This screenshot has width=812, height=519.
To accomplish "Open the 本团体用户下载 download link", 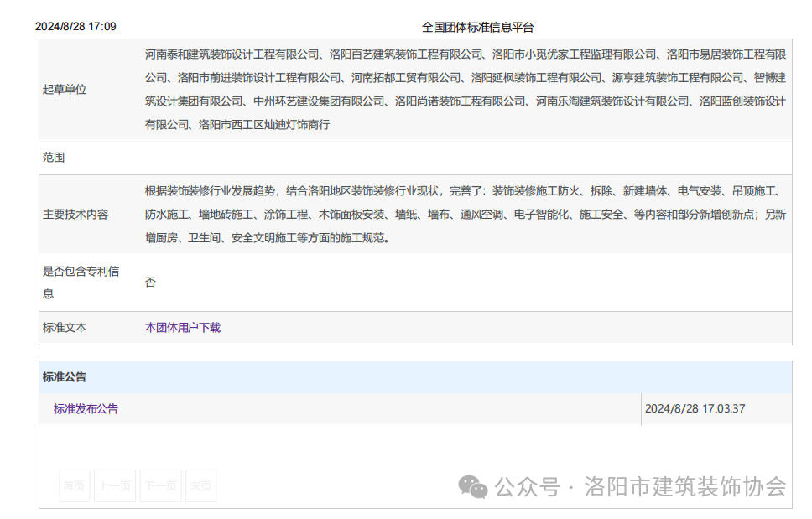I will tap(182, 328).
